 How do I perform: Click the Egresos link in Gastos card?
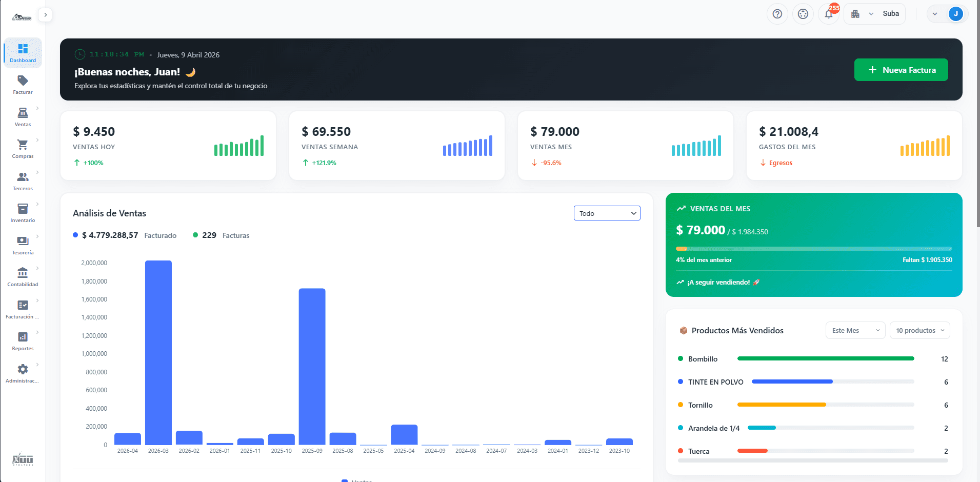781,163
